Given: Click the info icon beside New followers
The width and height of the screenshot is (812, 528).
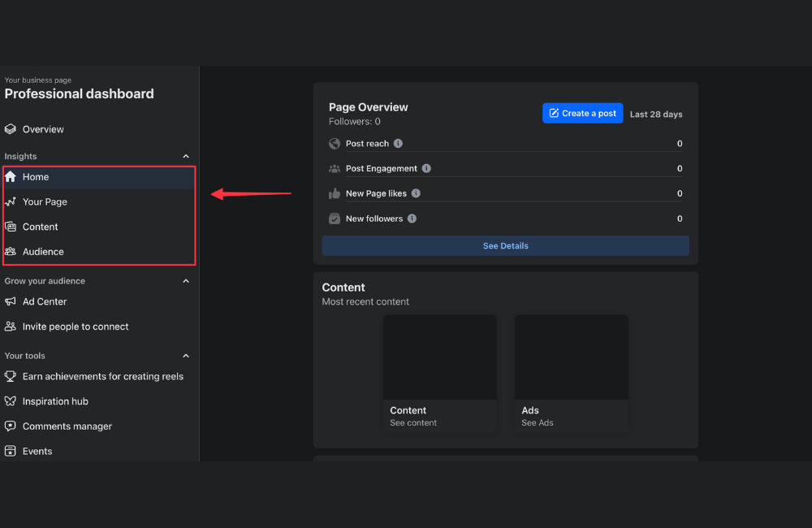Looking at the screenshot, I should [412, 219].
